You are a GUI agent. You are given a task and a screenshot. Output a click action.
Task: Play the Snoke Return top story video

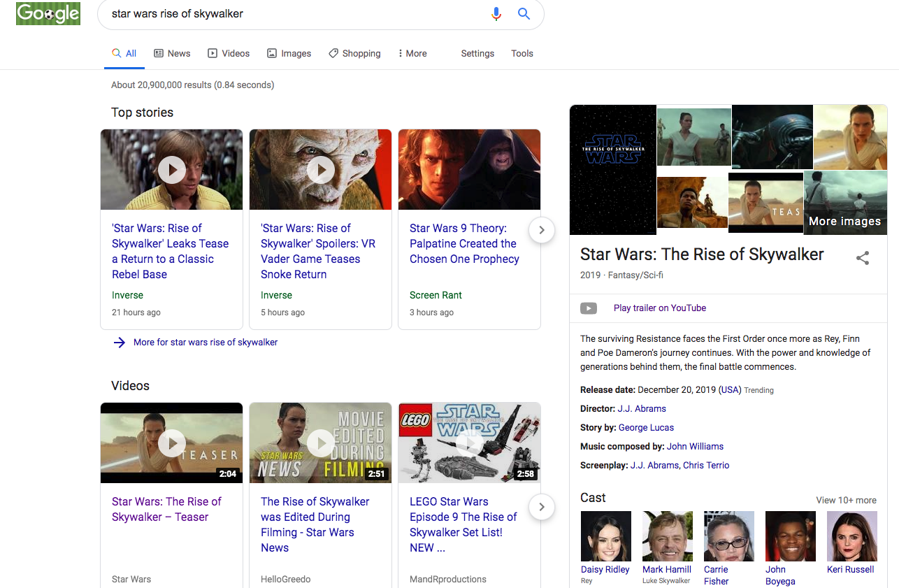320,169
